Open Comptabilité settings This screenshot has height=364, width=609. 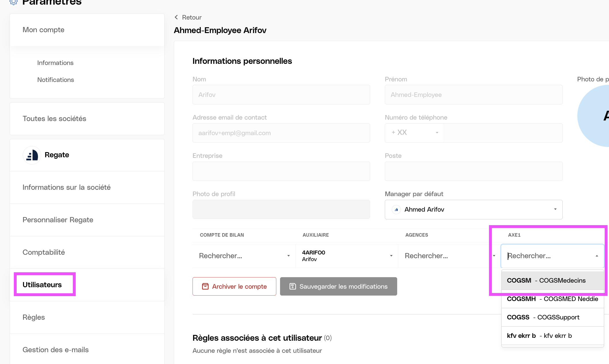[87, 252]
